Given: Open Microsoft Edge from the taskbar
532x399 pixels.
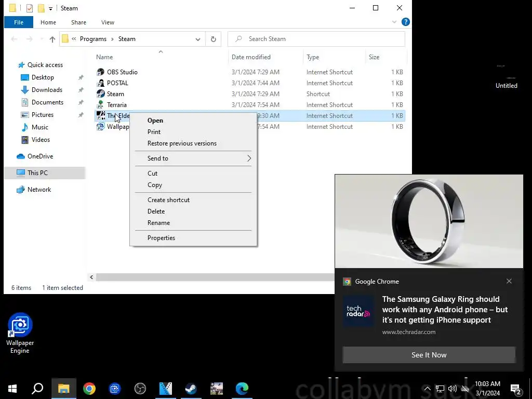Looking at the screenshot, I should (x=242, y=389).
